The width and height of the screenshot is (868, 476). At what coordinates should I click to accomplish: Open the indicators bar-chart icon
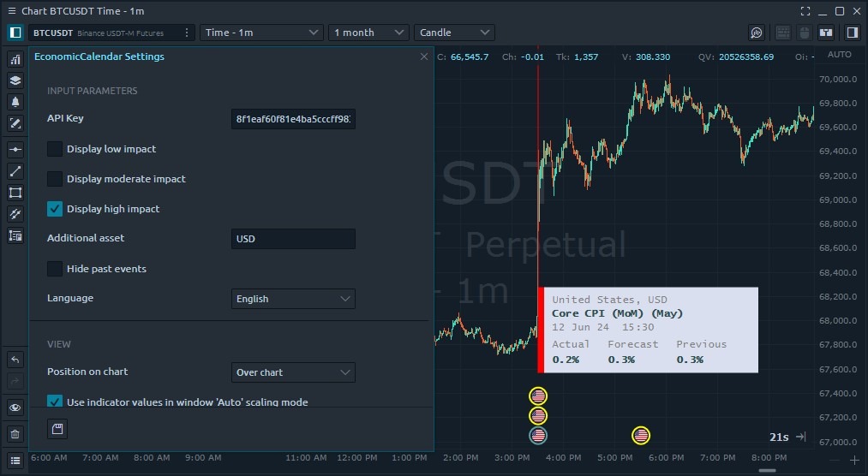click(x=15, y=59)
